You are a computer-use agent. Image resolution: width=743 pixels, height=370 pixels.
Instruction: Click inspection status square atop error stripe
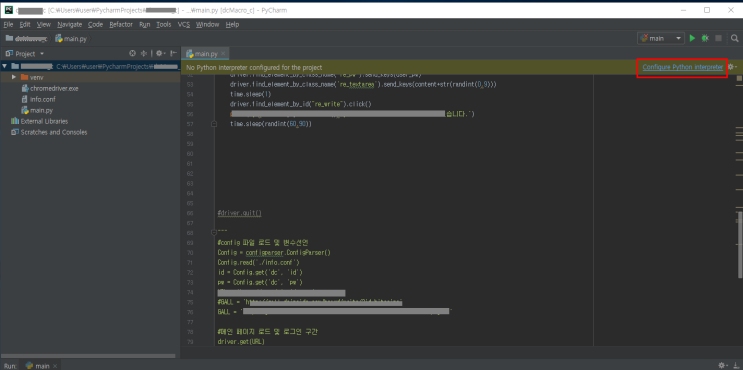coord(739,78)
